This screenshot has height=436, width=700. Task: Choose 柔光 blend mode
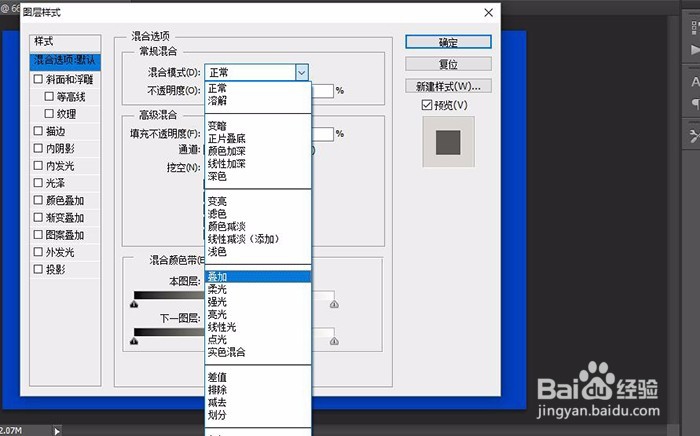(258, 289)
